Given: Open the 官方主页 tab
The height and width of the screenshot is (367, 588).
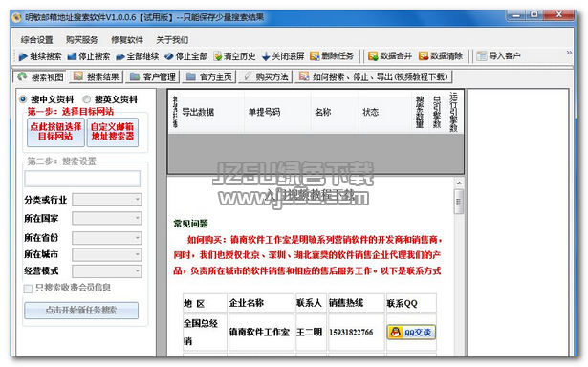Looking at the screenshot, I should [x=208, y=76].
